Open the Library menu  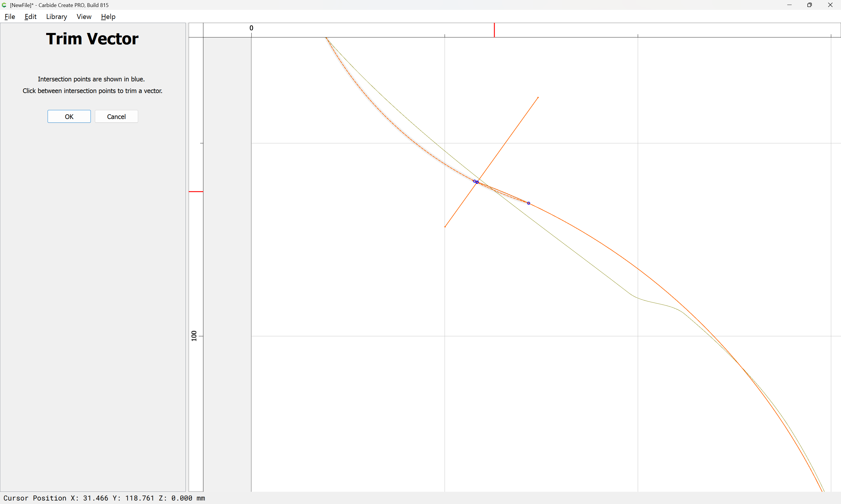[56, 17]
